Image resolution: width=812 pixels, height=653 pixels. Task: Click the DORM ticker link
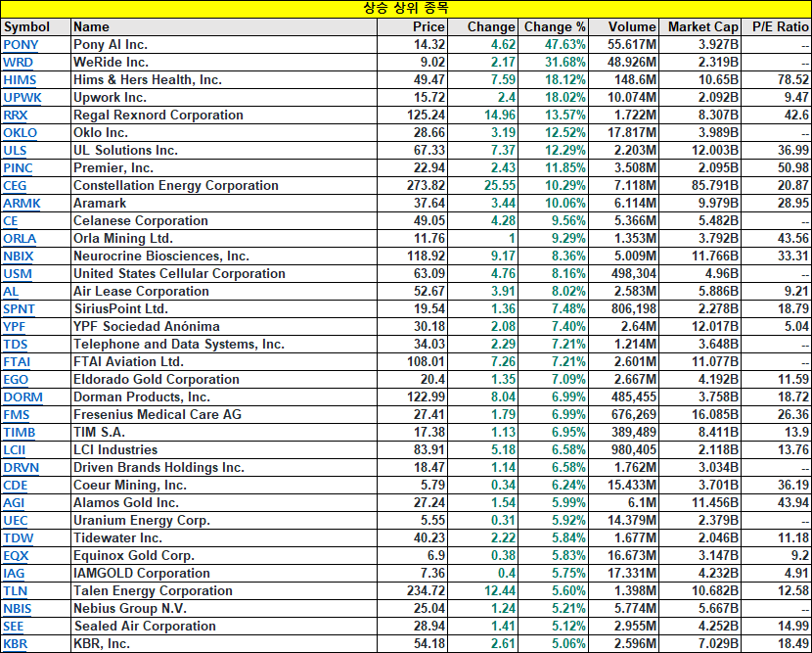23,397
